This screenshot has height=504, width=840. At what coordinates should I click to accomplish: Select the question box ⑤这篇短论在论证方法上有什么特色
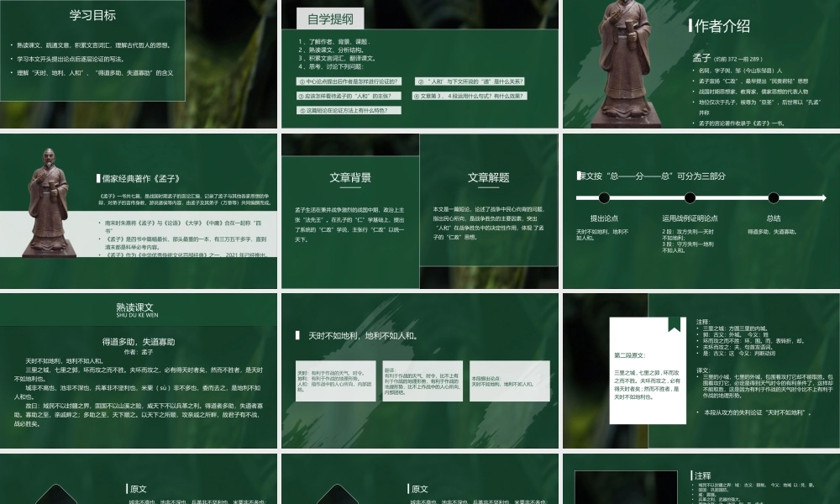pyautogui.click(x=349, y=110)
